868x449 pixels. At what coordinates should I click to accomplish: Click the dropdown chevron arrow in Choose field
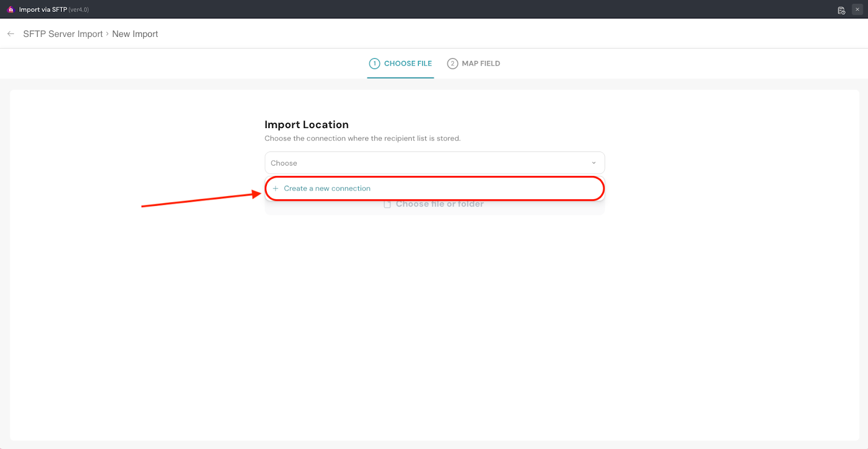point(593,163)
